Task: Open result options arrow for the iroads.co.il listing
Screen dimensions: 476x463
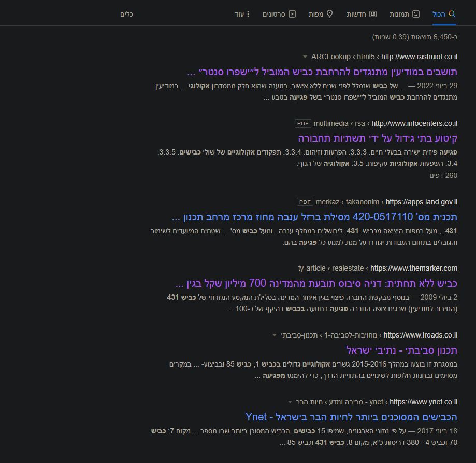Action: coord(274,335)
